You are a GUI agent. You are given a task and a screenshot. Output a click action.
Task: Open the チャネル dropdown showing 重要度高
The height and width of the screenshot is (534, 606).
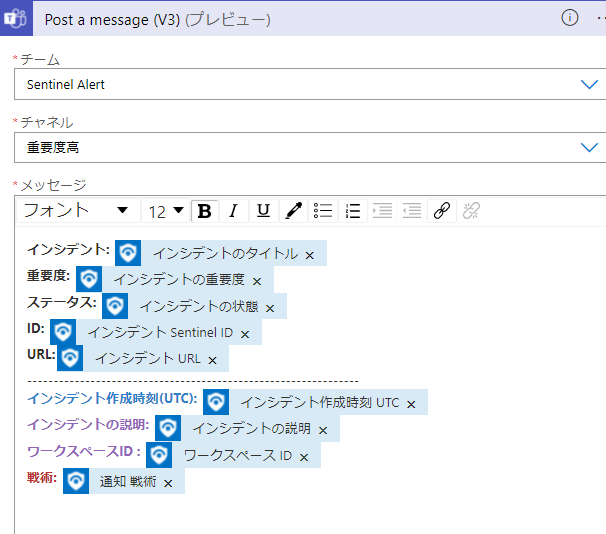310,147
